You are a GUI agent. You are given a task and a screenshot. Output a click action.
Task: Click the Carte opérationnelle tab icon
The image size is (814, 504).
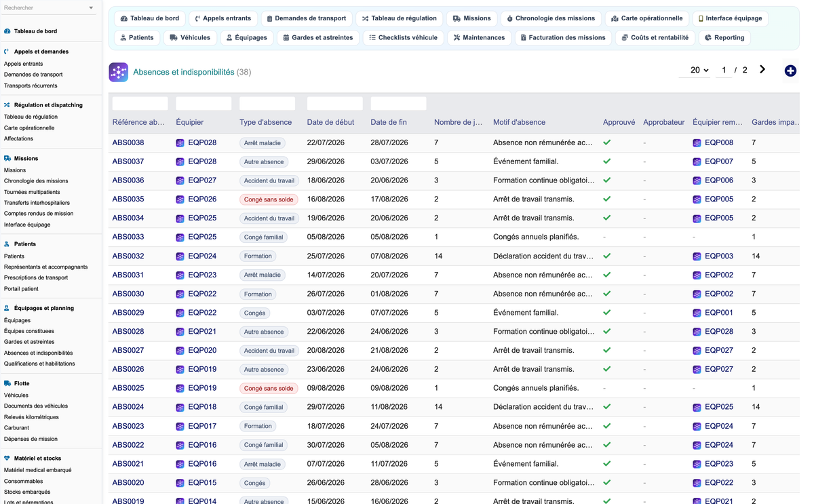615,19
